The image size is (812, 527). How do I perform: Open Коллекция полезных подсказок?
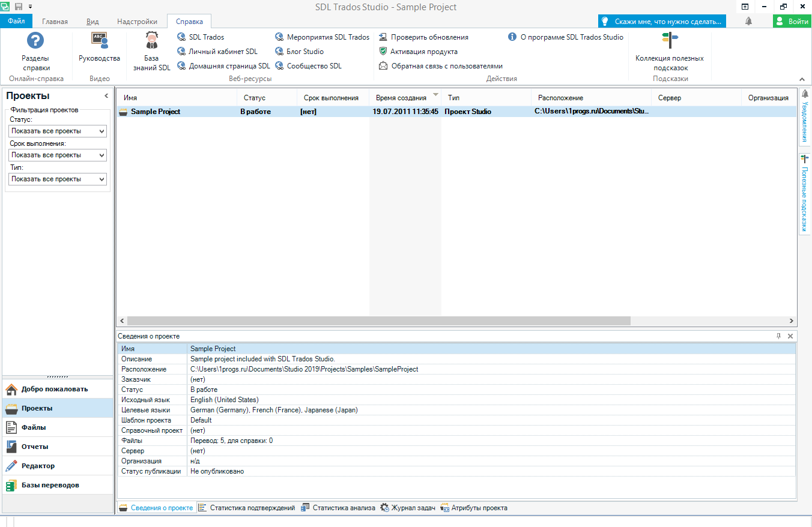coord(670,52)
